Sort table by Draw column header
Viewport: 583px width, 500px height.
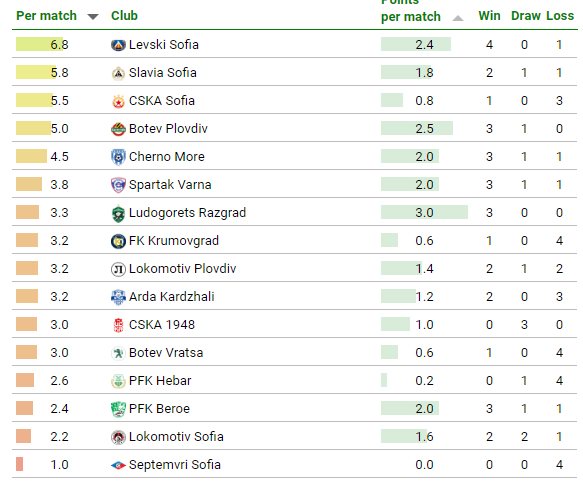pyautogui.click(x=526, y=16)
